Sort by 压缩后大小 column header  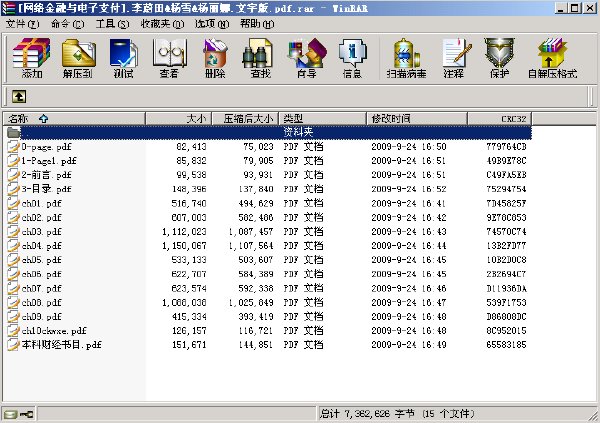(x=246, y=119)
